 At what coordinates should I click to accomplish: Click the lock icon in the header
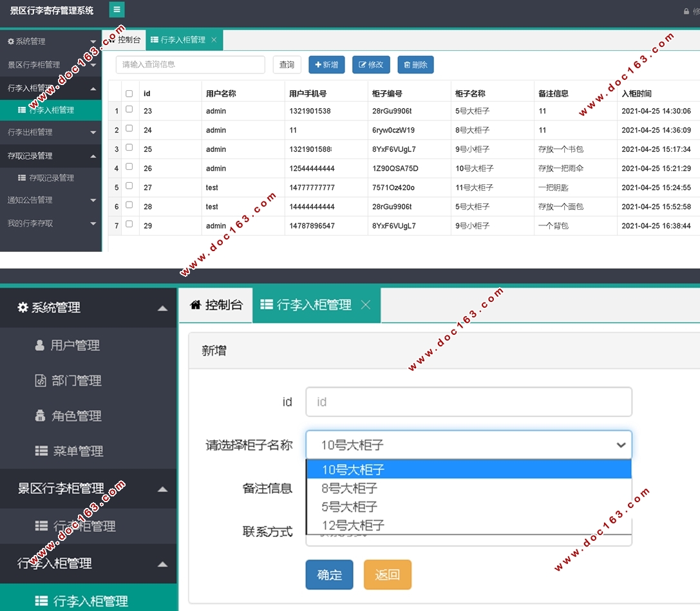[x=686, y=11]
